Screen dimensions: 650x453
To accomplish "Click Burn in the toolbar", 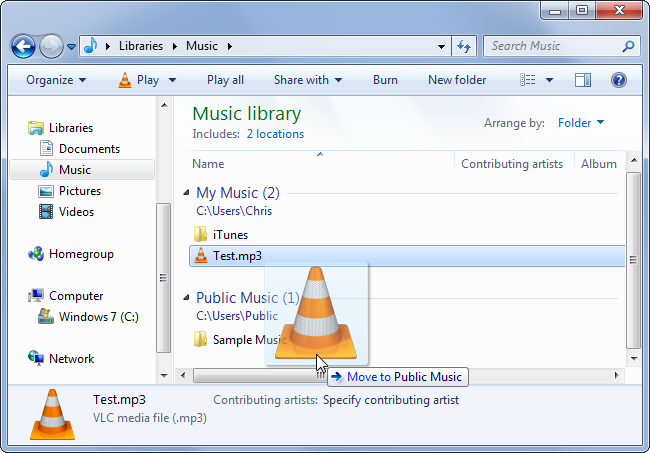I will (385, 80).
